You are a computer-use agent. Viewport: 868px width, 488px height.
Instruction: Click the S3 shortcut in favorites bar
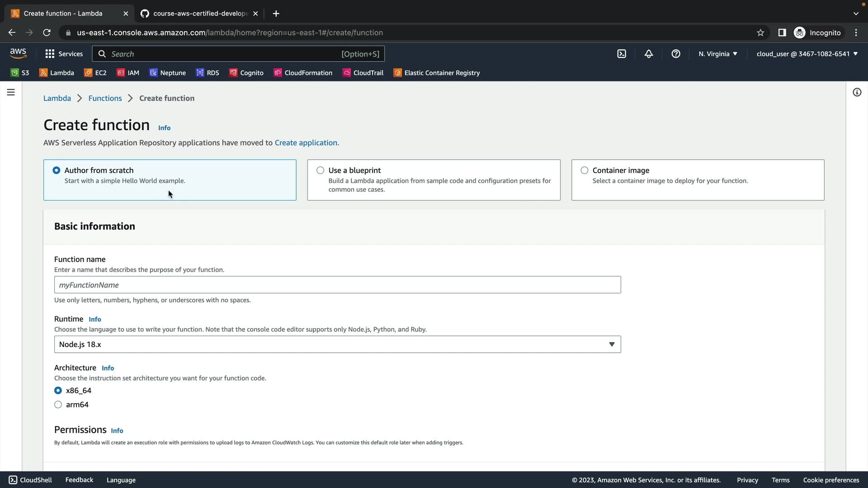pyautogui.click(x=20, y=73)
